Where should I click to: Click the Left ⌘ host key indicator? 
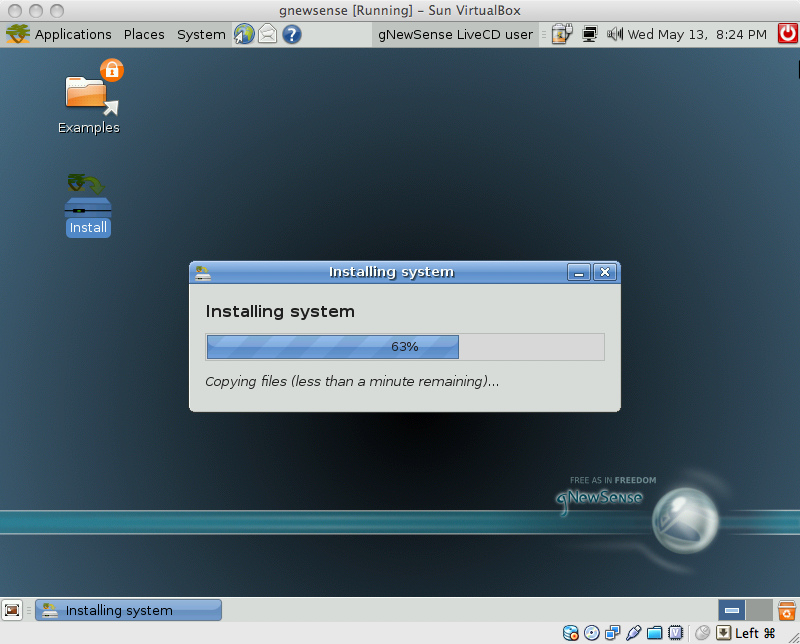coord(755,633)
